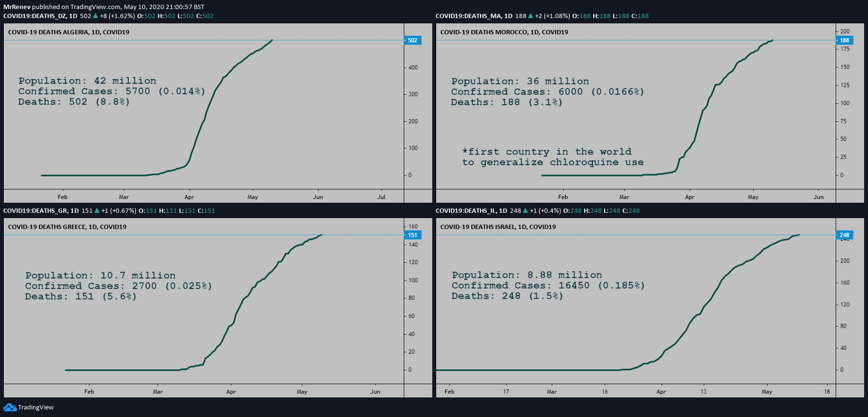Click the Israel price label 248
This screenshot has width=868, height=417.
(845, 235)
